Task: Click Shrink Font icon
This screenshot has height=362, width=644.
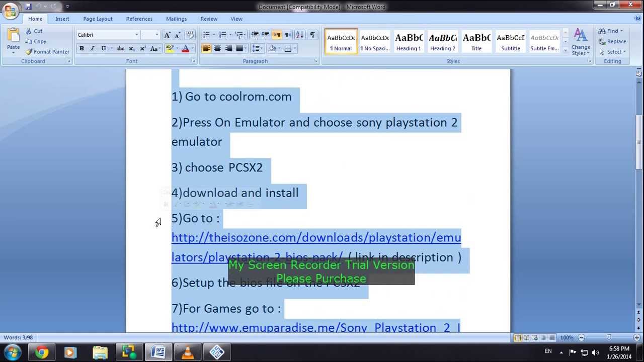Action: coord(178,35)
